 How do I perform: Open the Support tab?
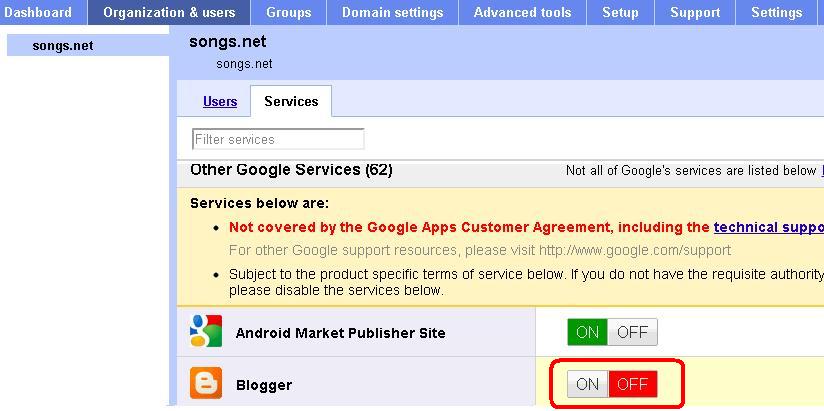pos(695,13)
